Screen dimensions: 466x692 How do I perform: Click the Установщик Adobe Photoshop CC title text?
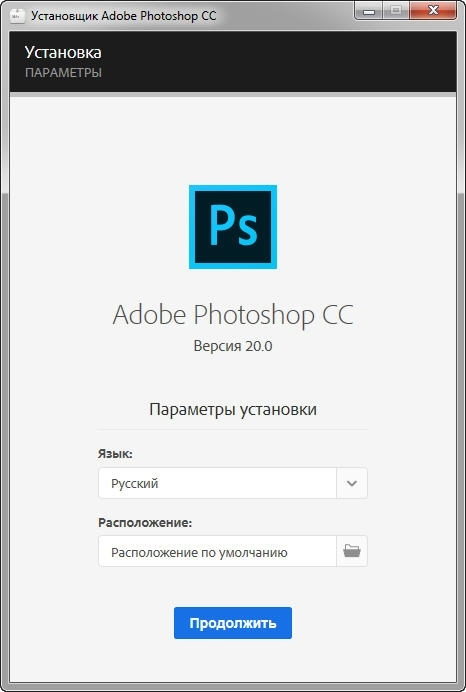(x=124, y=16)
